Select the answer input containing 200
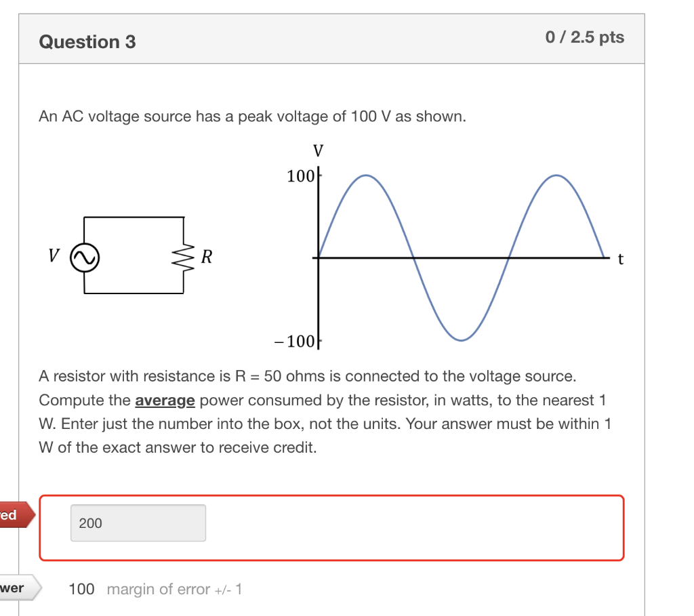 [x=138, y=522]
